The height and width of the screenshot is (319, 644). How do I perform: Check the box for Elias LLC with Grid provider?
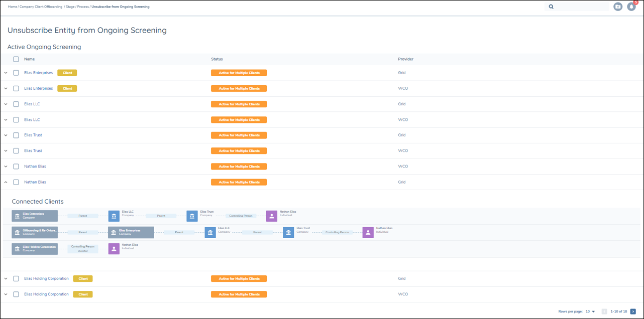pos(16,104)
